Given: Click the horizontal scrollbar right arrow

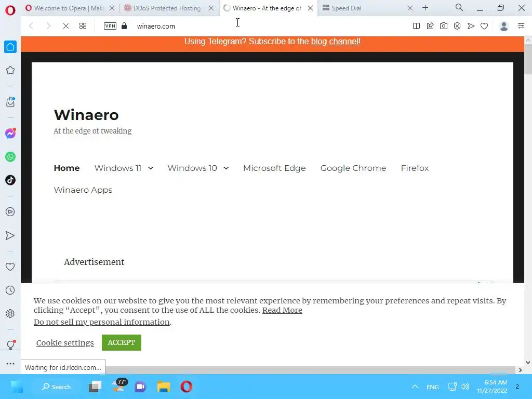Looking at the screenshot, I should [x=520, y=370].
